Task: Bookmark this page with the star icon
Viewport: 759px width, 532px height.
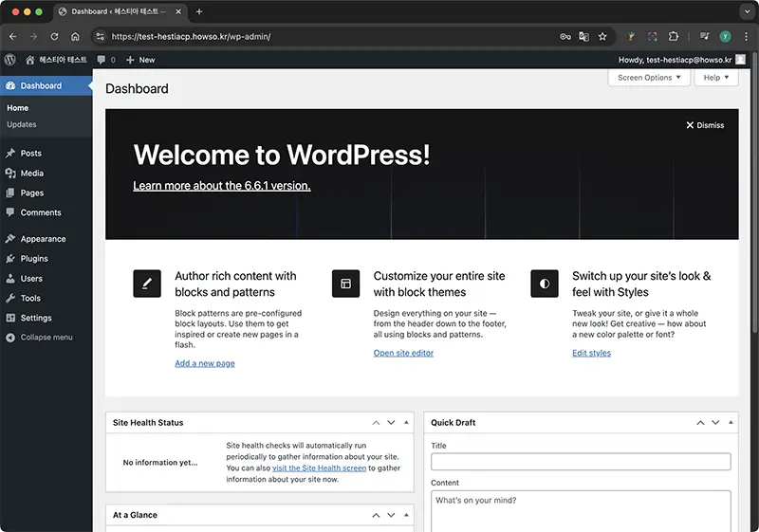Action: coord(602,36)
